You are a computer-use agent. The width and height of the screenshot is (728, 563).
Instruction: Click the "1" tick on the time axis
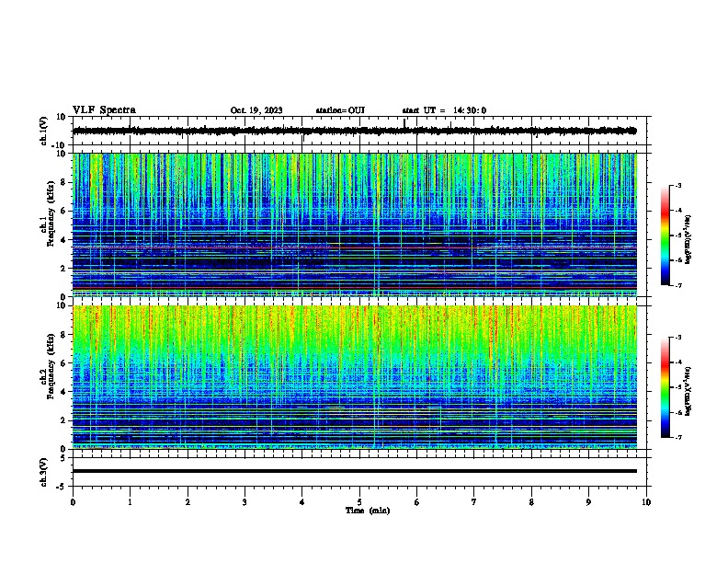coord(130,502)
